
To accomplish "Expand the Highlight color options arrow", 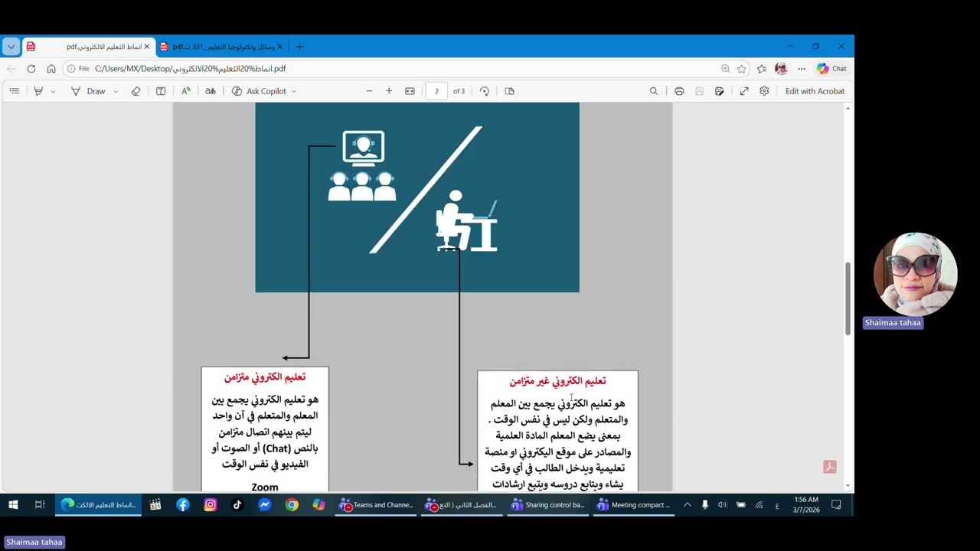I will (x=53, y=92).
